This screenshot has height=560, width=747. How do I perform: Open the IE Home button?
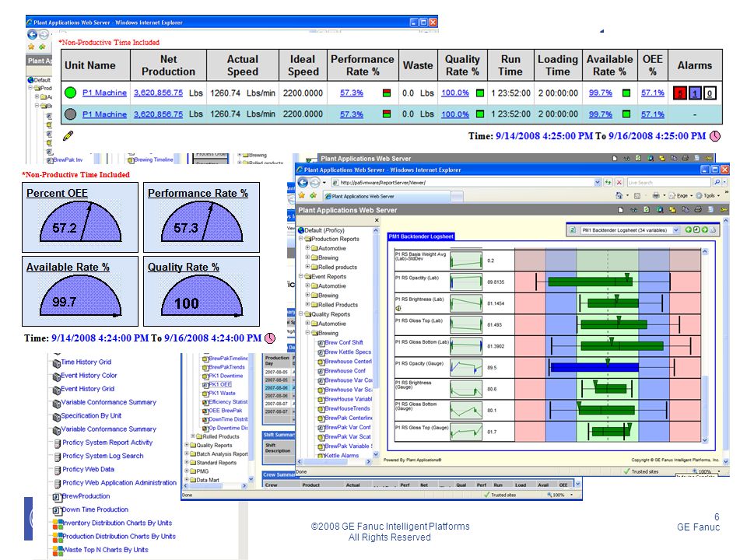619,196
